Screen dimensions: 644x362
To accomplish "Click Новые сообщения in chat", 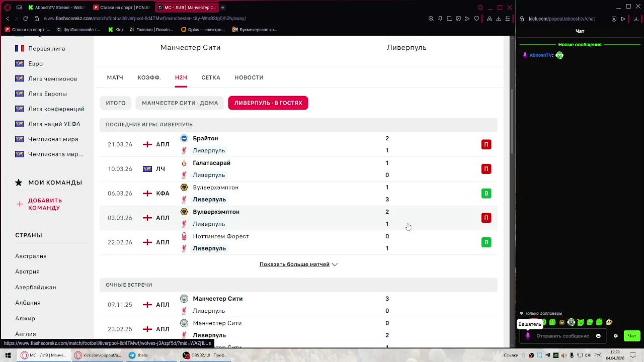I will pyautogui.click(x=580, y=45).
